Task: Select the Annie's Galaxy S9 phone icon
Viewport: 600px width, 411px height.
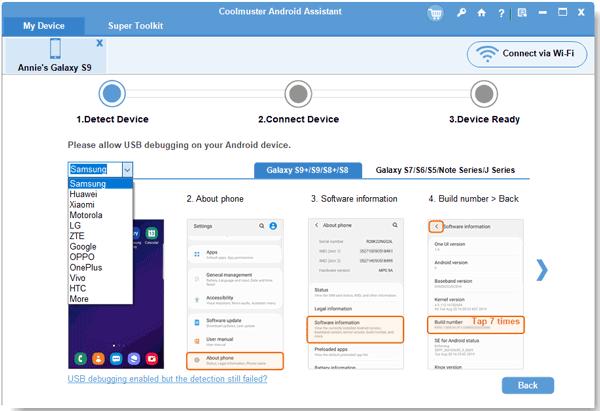Action: point(55,49)
